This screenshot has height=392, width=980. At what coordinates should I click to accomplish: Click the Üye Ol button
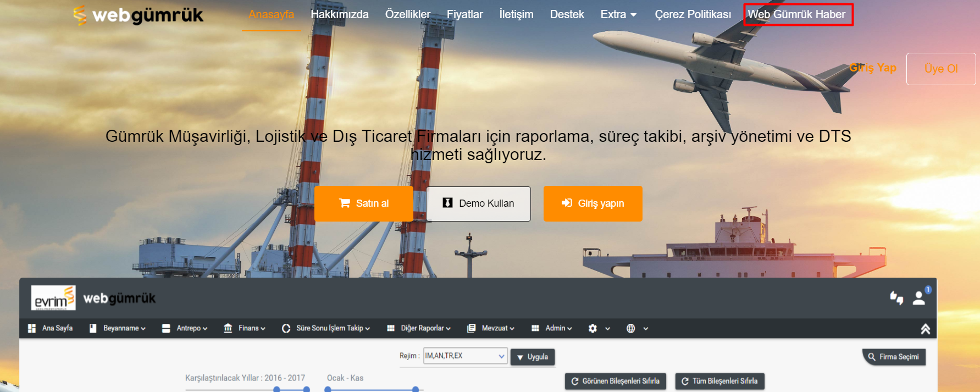pos(941,69)
